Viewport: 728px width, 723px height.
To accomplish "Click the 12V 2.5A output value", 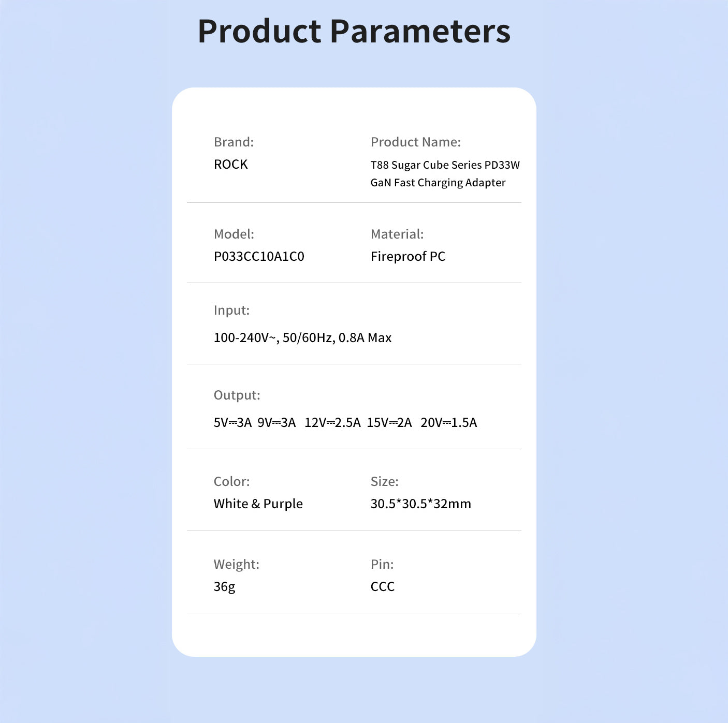I will [x=332, y=422].
